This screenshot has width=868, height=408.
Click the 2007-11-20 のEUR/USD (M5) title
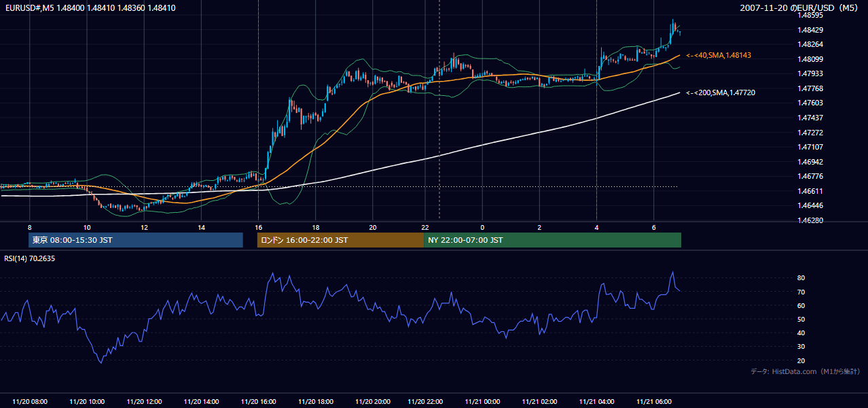pos(799,8)
